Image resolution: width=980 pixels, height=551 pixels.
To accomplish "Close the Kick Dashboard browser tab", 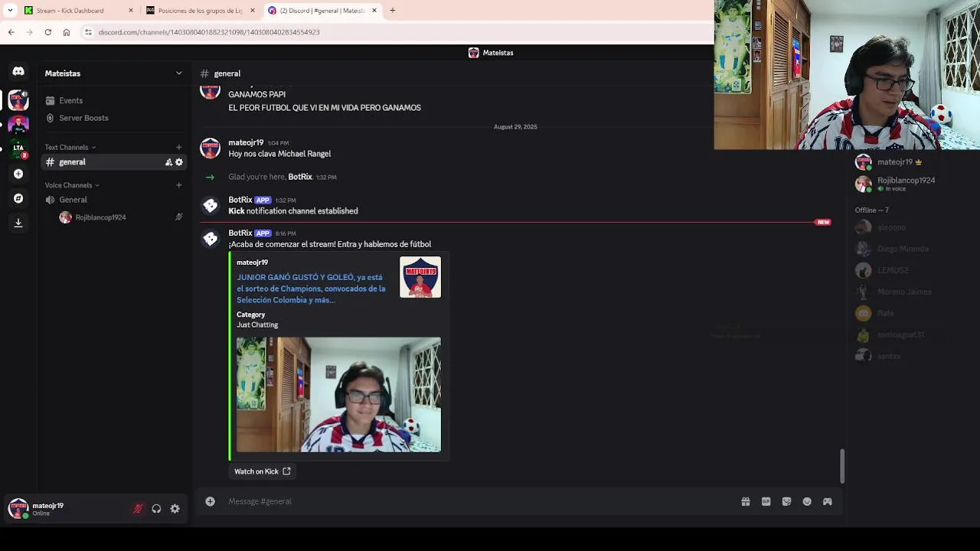I will pos(131,11).
